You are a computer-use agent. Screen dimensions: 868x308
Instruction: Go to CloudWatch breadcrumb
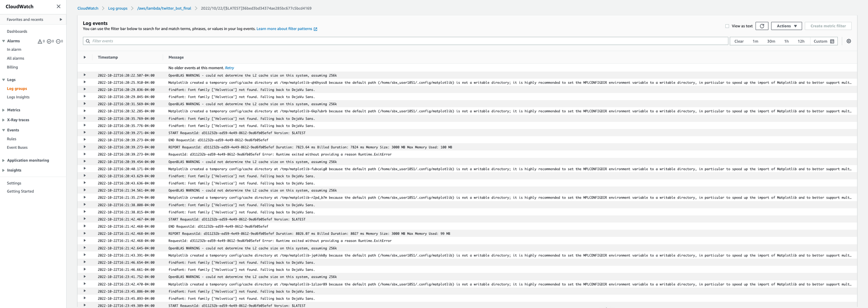tap(88, 8)
